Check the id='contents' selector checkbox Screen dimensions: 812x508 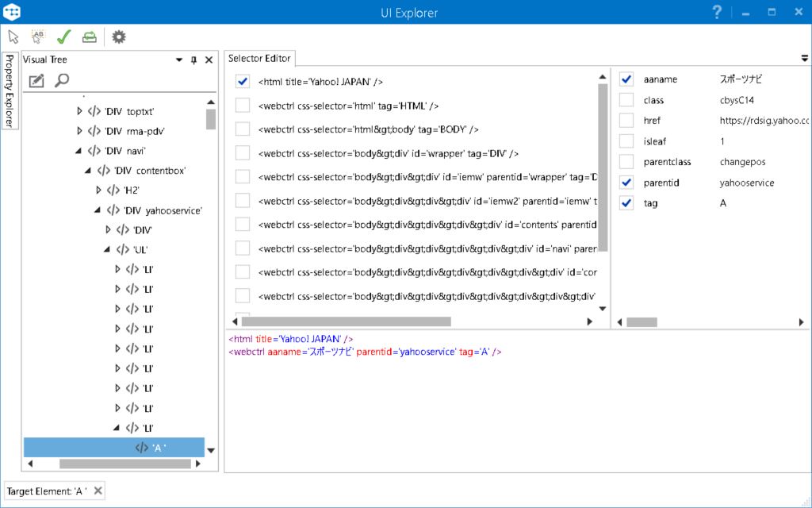coord(243,225)
